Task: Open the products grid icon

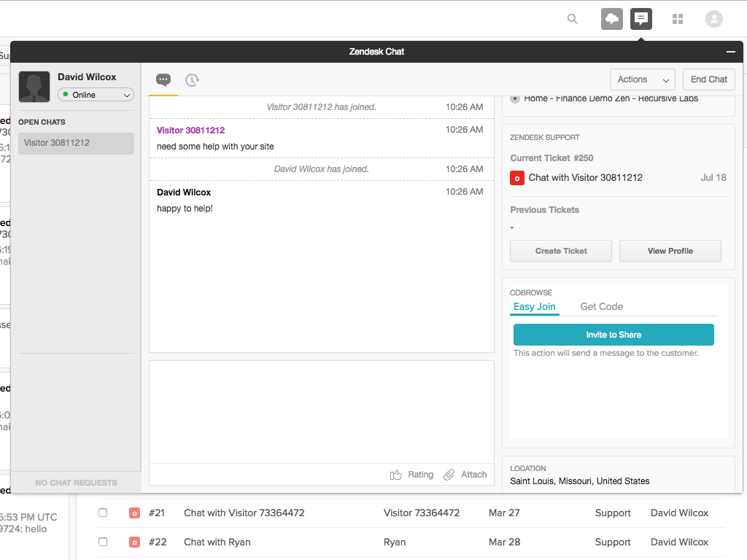Action: pos(678,19)
